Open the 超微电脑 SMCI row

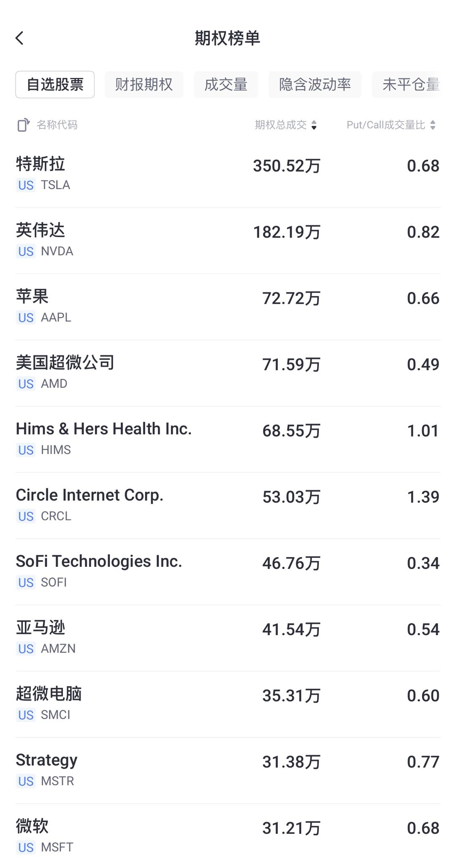[x=228, y=704]
